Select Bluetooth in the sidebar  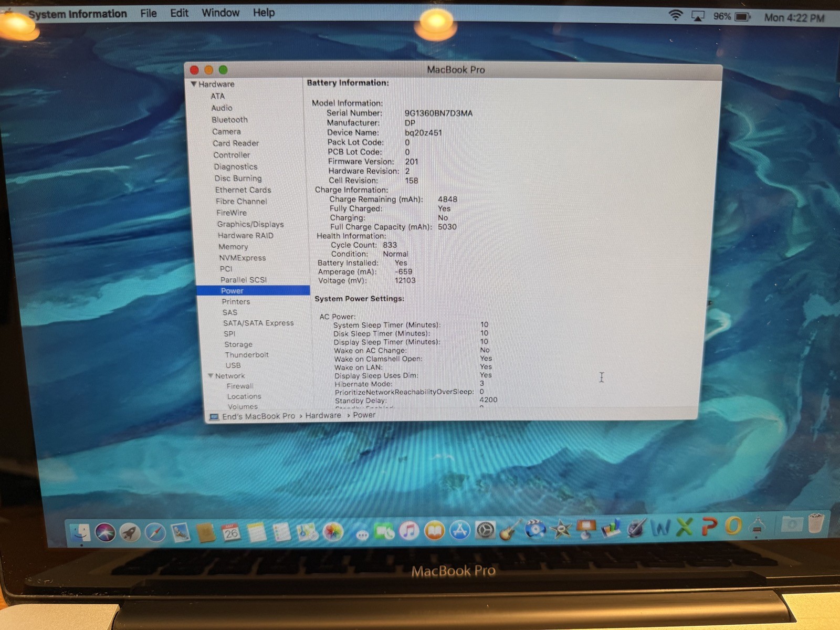[229, 120]
